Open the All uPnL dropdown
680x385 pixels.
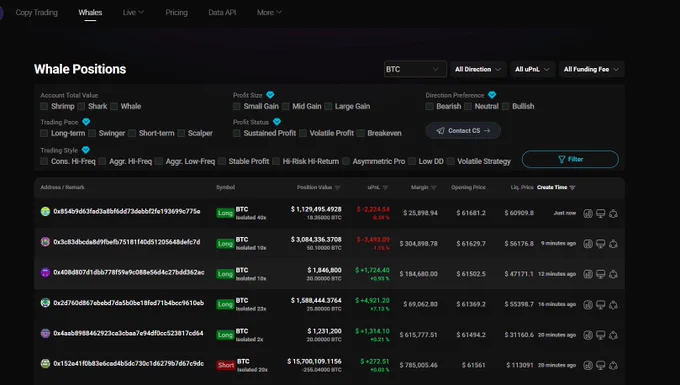pos(532,69)
